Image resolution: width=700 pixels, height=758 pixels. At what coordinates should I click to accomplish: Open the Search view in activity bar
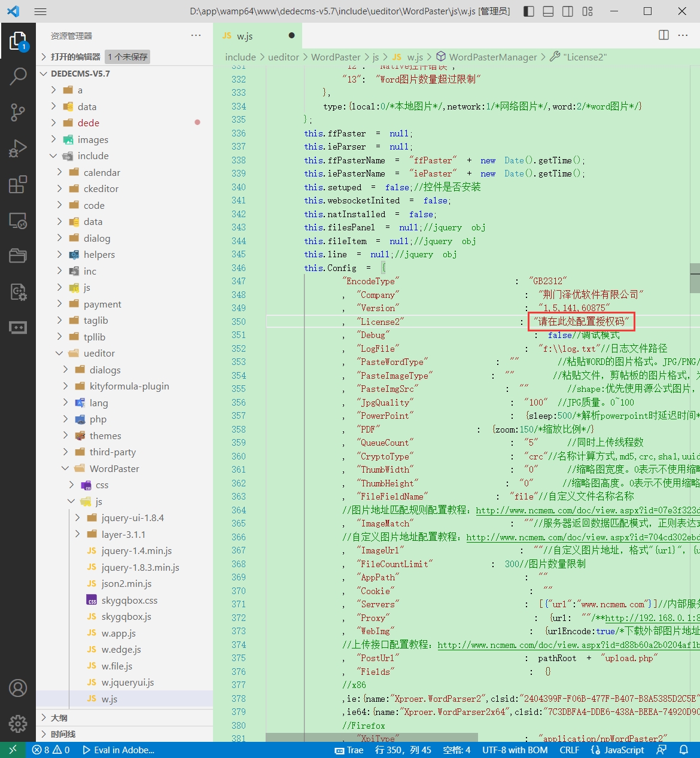[18, 76]
